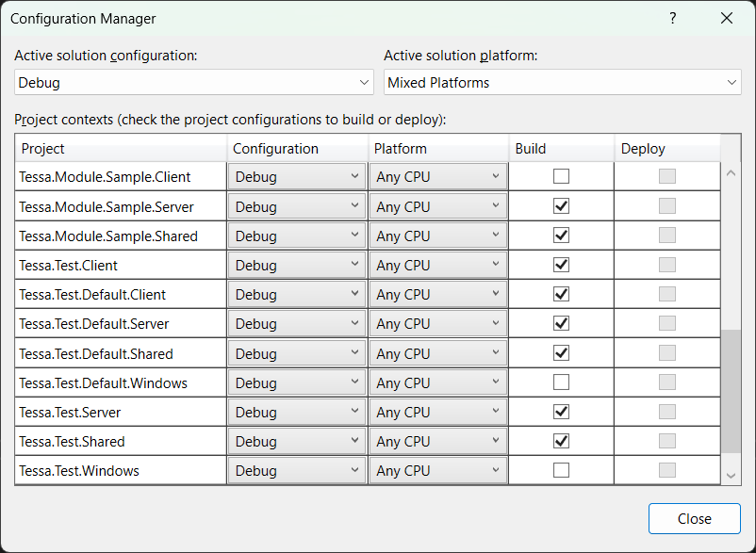Check Build box for Tessa.Test.Windows
756x553 pixels.
562,470
